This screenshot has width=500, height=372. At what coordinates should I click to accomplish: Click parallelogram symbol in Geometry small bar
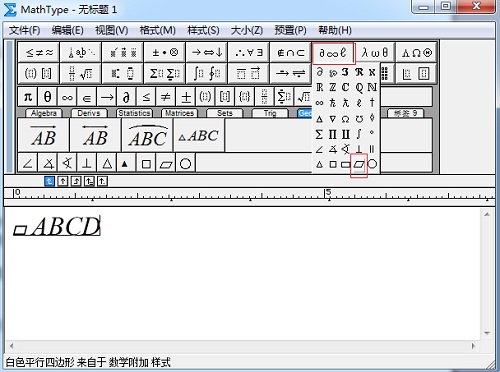[x=166, y=163]
